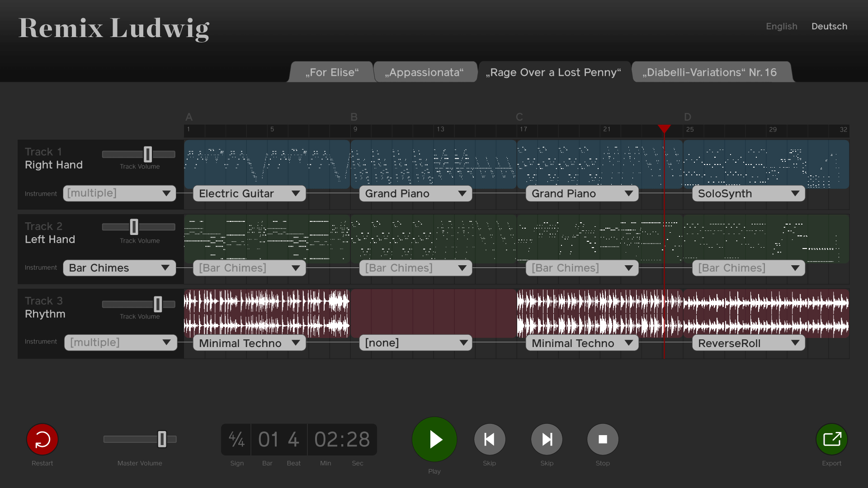Click the Play button to start playback
The height and width of the screenshot is (488, 868).
(x=434, y=440)
